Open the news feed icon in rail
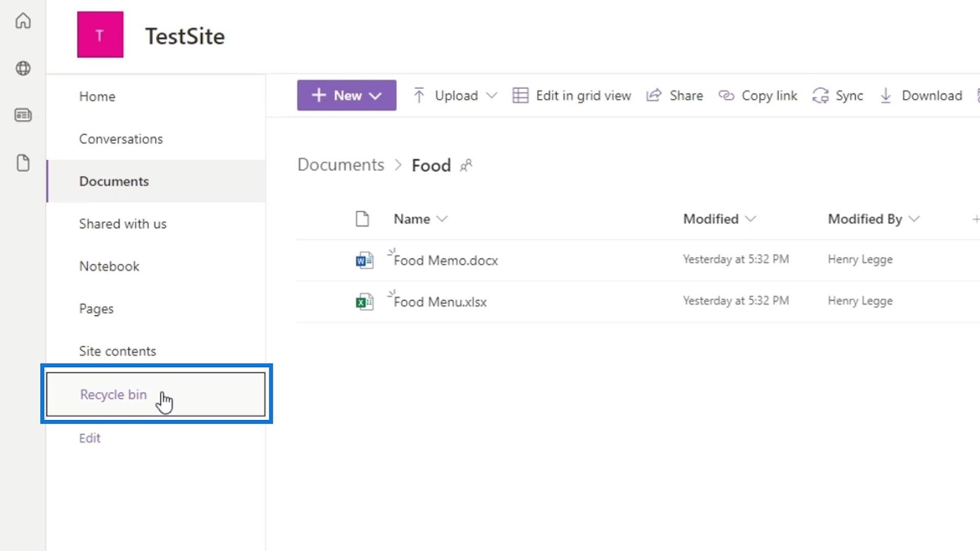 pyautogui.click(x=23, y=115)
